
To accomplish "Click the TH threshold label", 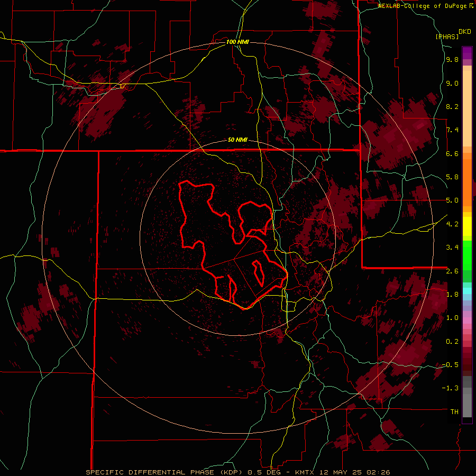I will pyautogui.click(x=454, y=412).
